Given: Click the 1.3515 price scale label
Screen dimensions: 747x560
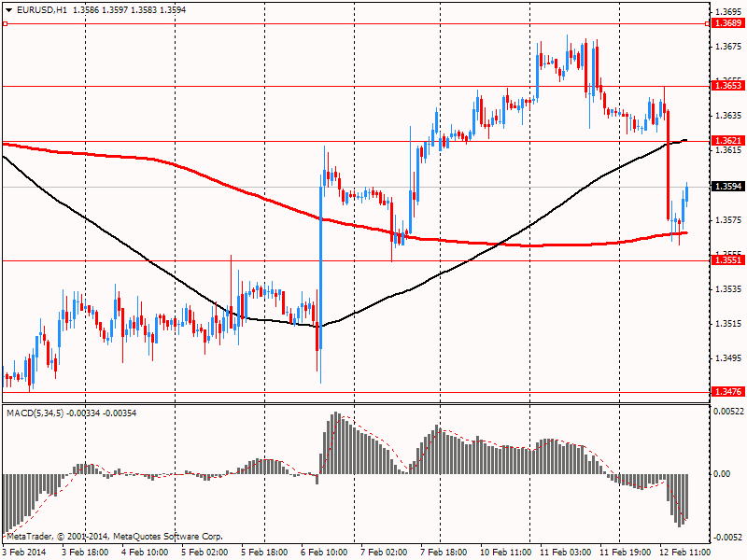Looking at the screenshot, I should click(x=728, y=324).
